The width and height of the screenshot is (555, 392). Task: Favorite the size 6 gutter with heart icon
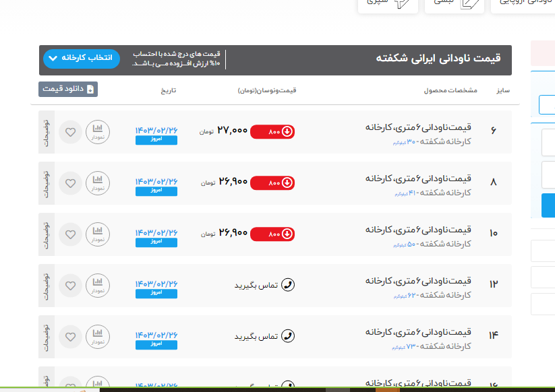point(70,131)
